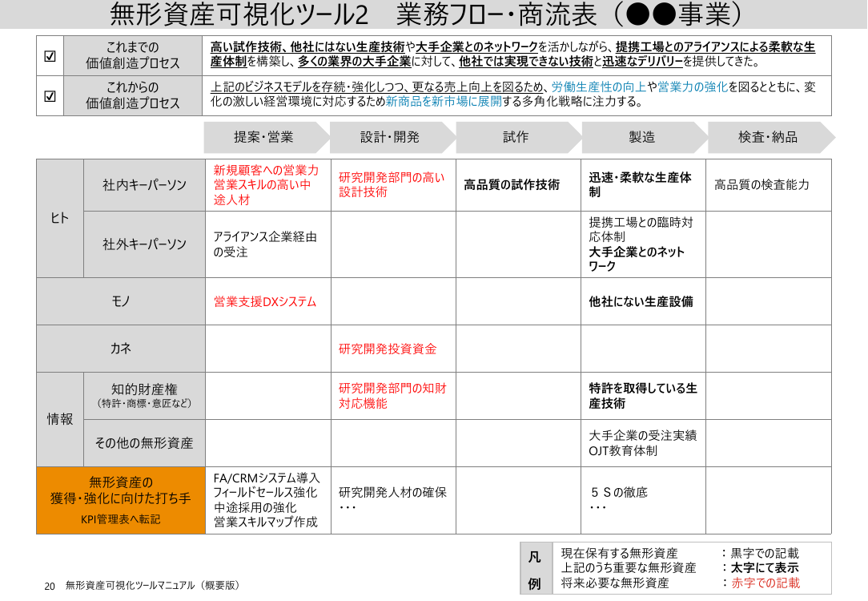Screen dimensions: 868x601
Task: Click the bold text 大手企業とのネットワーク in table
Action: tap(637, 260)
